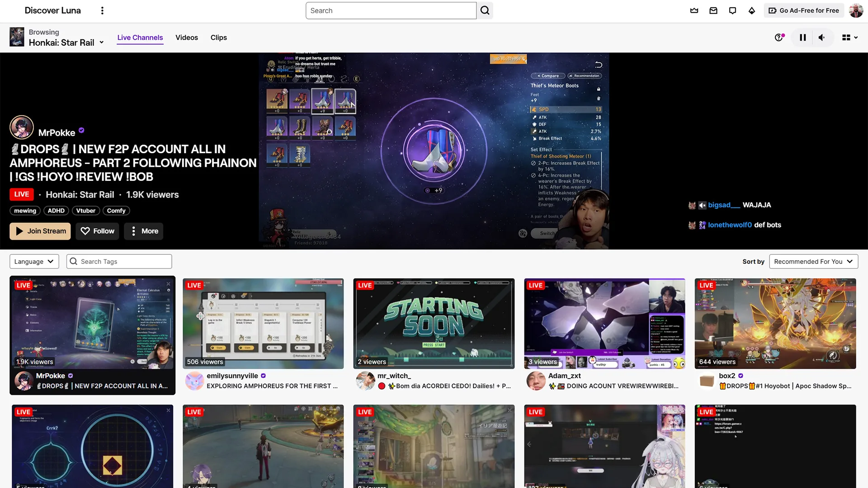
Task: Click into the Search Tags field
Action: tap(119, 262)
